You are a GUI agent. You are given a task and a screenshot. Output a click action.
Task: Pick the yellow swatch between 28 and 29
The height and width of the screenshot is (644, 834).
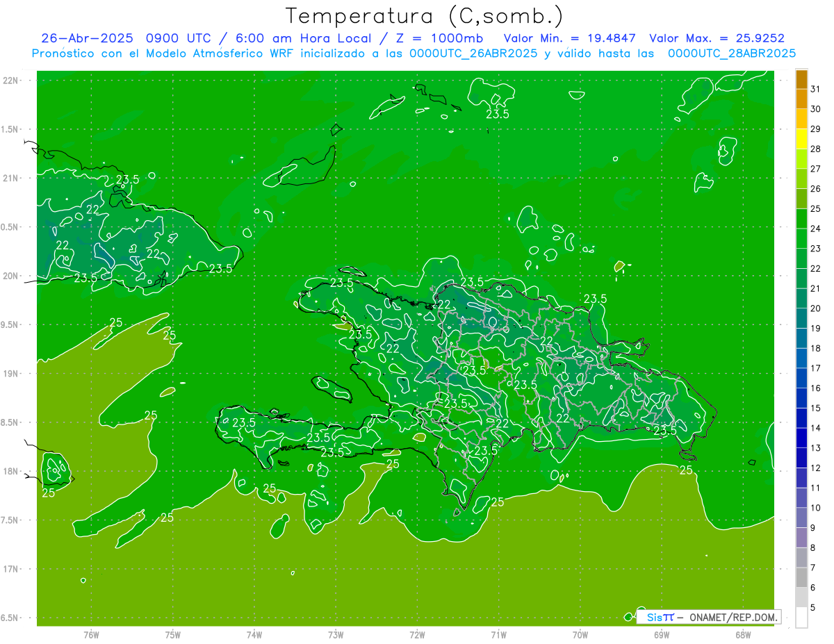coord(802,139)
